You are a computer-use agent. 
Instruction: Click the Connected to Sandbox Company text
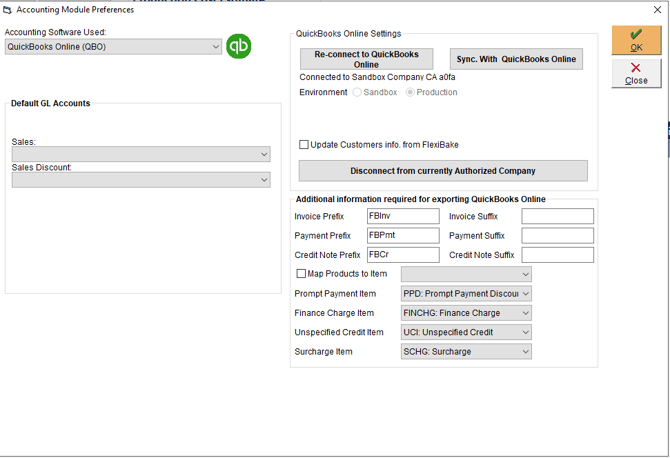[377, 77]
